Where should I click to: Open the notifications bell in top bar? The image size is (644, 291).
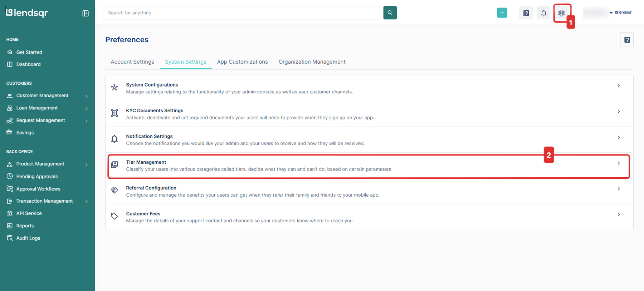(543, 13)
